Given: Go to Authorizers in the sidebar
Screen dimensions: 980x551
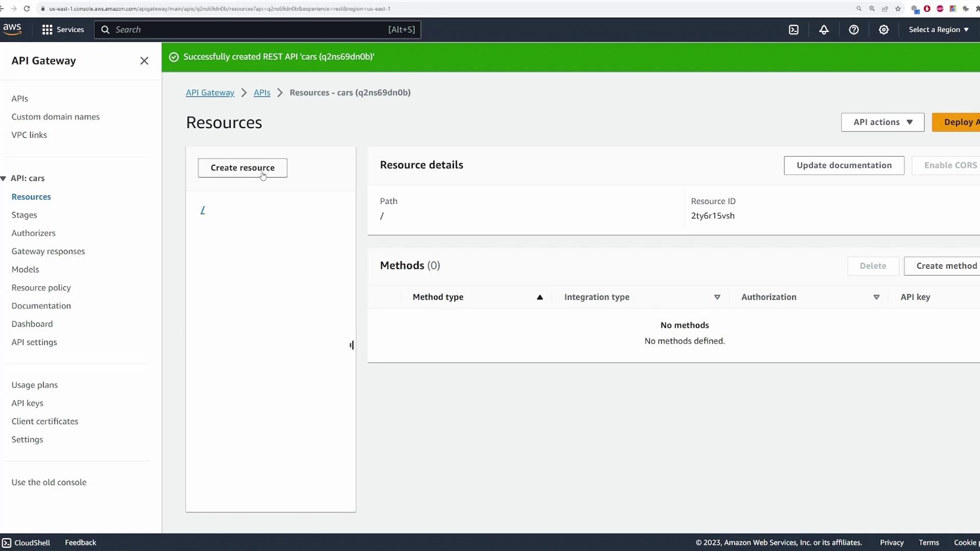Looking at the screenshot, I should click(x=34, y=233).
